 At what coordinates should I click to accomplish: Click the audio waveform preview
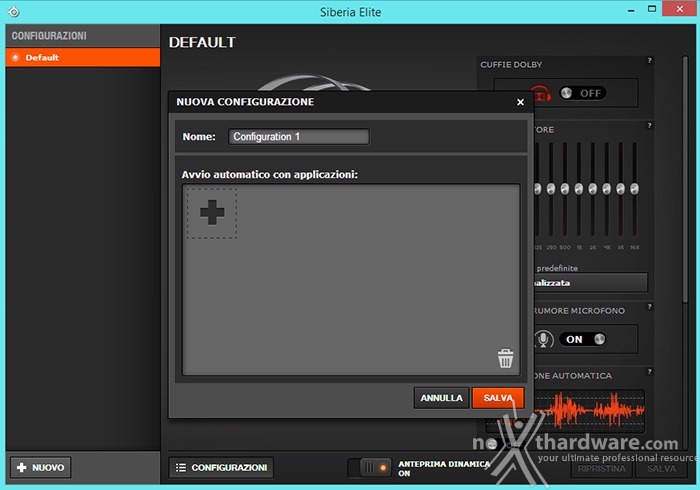(589, 411)
